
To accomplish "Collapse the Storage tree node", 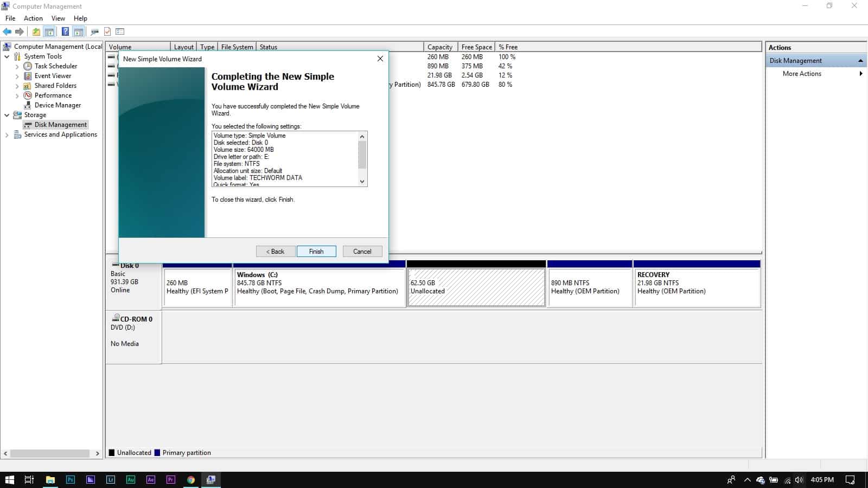I will (7, 115).
